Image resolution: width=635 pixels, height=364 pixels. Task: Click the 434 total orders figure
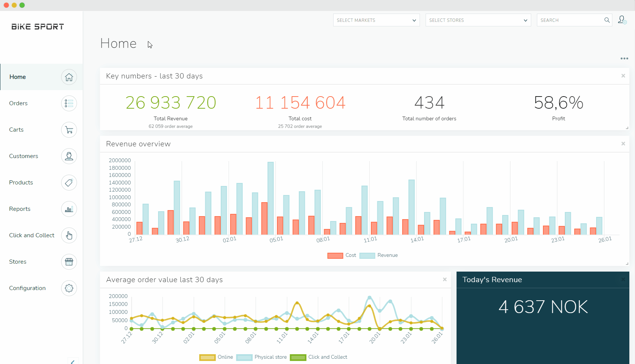pos(429,103)
